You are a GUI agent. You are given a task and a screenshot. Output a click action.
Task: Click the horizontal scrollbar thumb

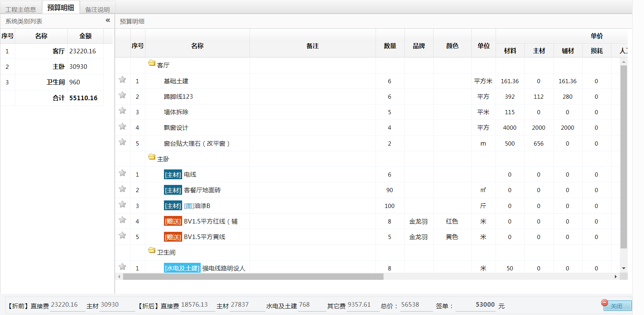click(253, 277)
